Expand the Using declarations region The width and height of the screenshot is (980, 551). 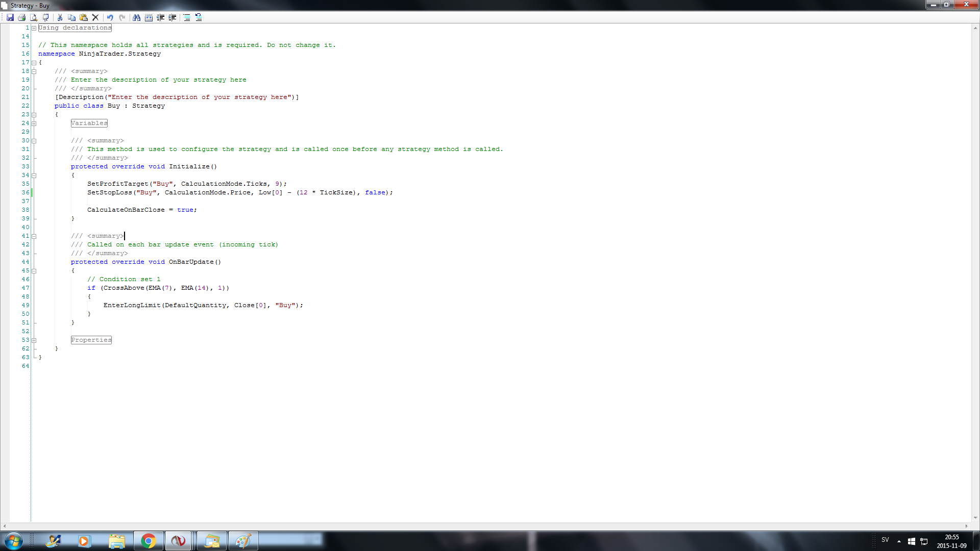34,28
